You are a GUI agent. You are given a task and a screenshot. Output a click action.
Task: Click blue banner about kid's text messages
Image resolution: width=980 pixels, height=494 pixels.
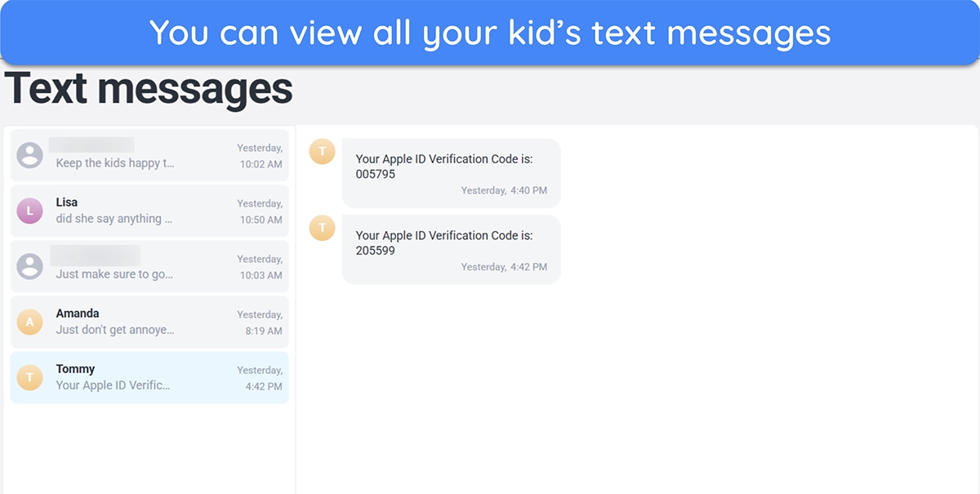coord(490,33)
